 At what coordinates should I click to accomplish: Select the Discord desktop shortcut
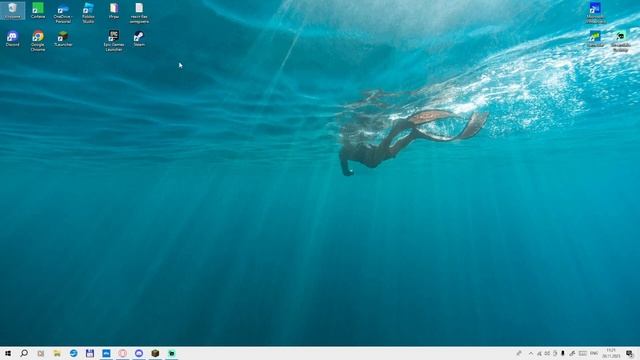[13, 39]
